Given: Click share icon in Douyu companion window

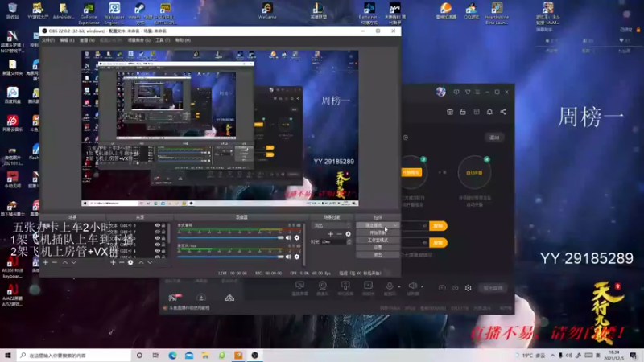Looking at the screenshot, I should point(503,112).
